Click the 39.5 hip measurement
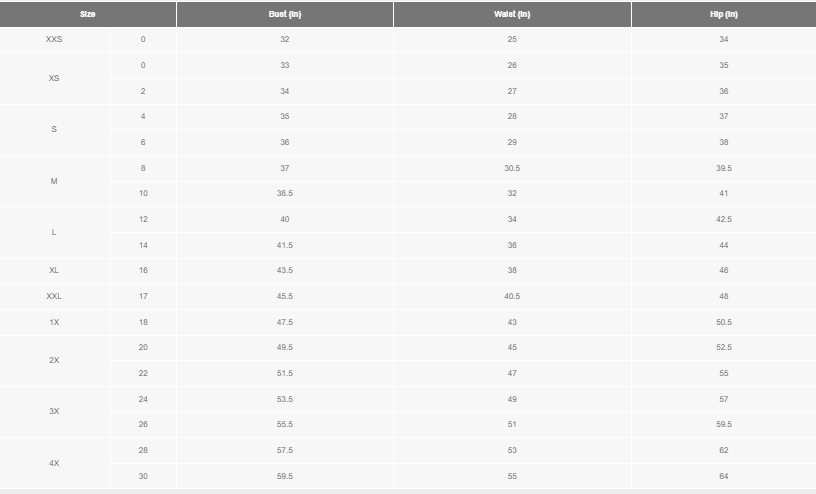The image size is (816, 494). point(723,168)
